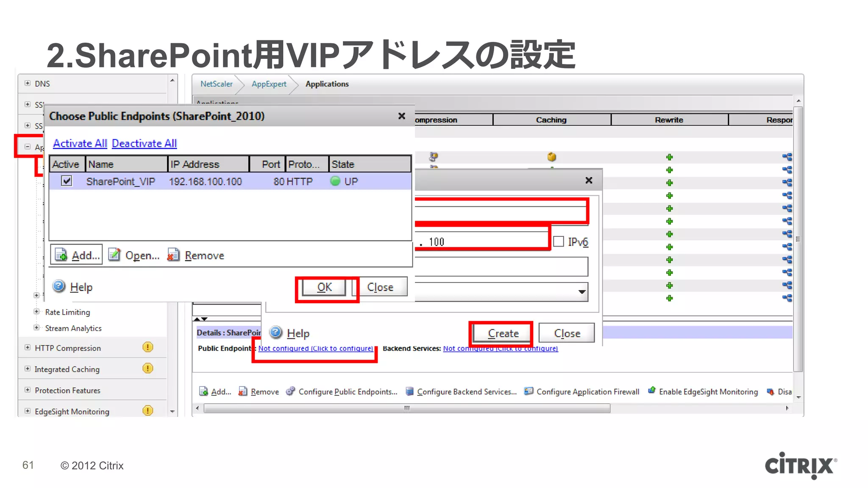Expand the DNS tree node
This screenshot has width=868, height=488.
pos(28,83)
